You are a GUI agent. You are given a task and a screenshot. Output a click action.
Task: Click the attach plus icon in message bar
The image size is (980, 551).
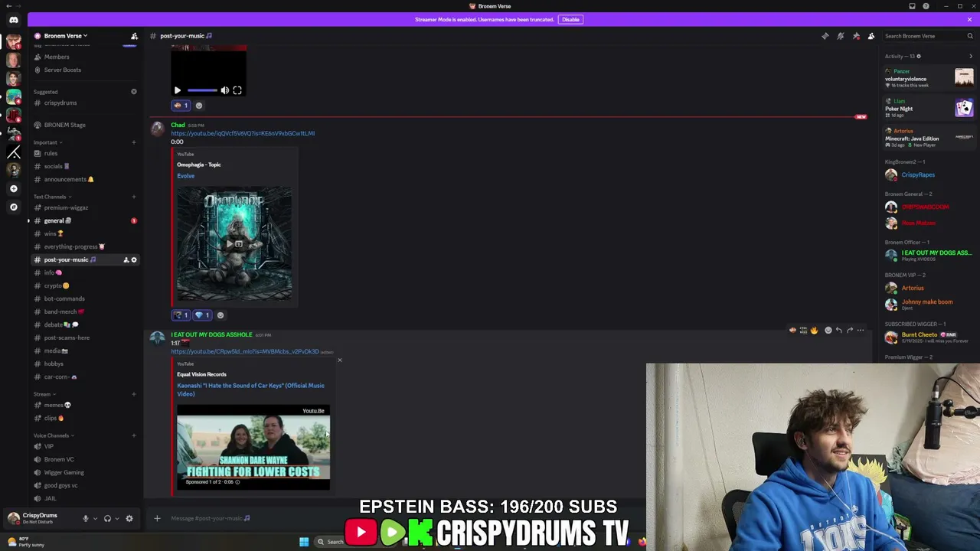coord(157,518)
